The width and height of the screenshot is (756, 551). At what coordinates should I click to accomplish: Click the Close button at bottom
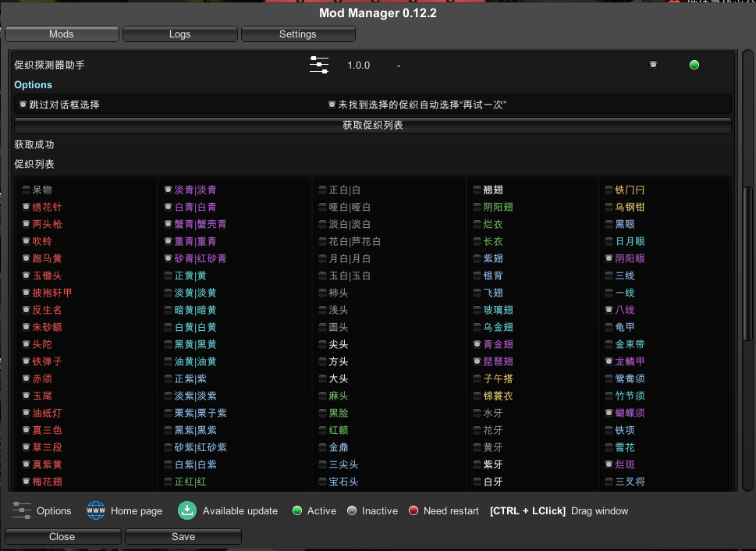(x=62, y=536)
